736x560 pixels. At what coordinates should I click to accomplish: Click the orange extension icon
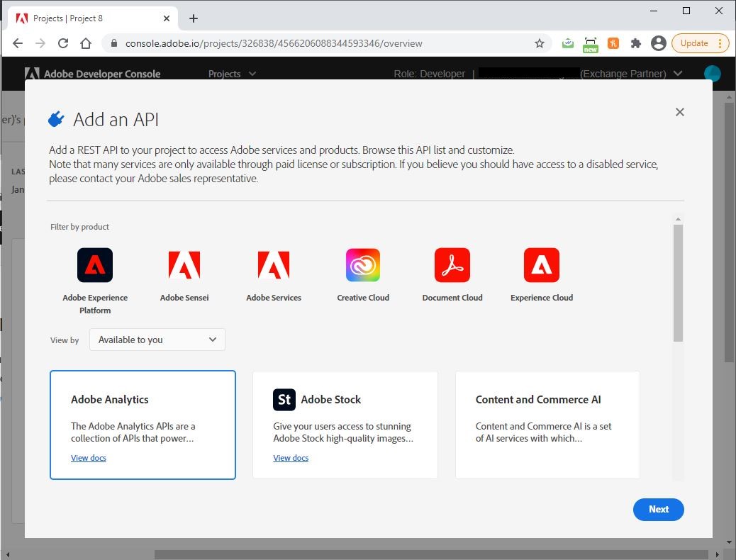click(x=613, y=43)
